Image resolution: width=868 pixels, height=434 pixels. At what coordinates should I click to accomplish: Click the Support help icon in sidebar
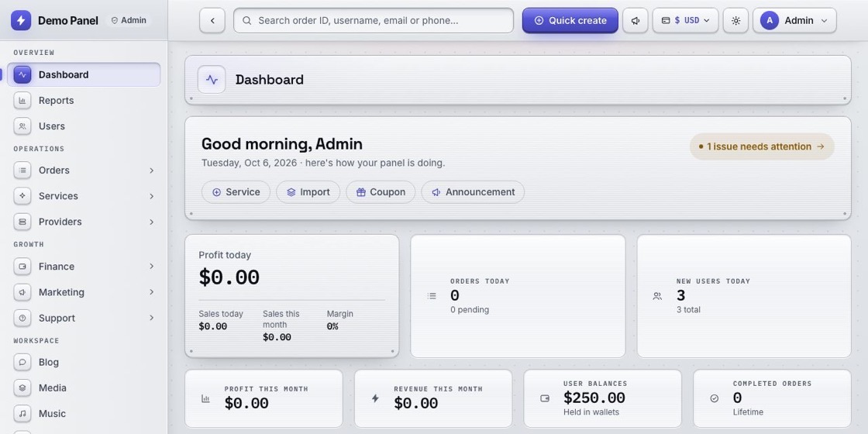tap(22, 318)
